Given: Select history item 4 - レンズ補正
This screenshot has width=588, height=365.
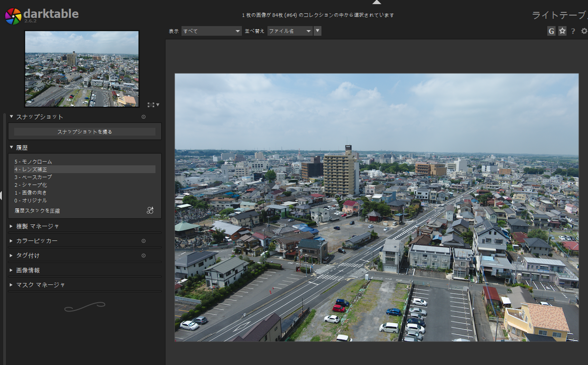Looking at the screenshot, I should 85,169.
